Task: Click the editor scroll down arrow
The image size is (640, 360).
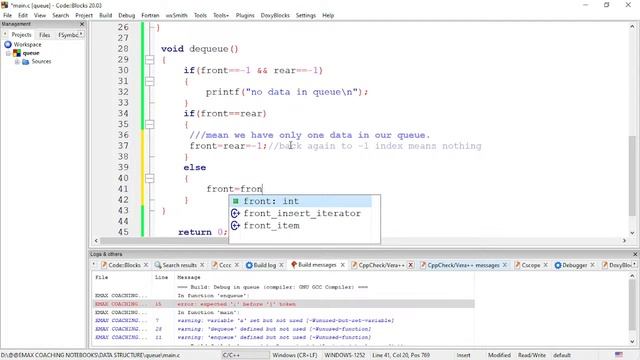Action: point(632,233)
